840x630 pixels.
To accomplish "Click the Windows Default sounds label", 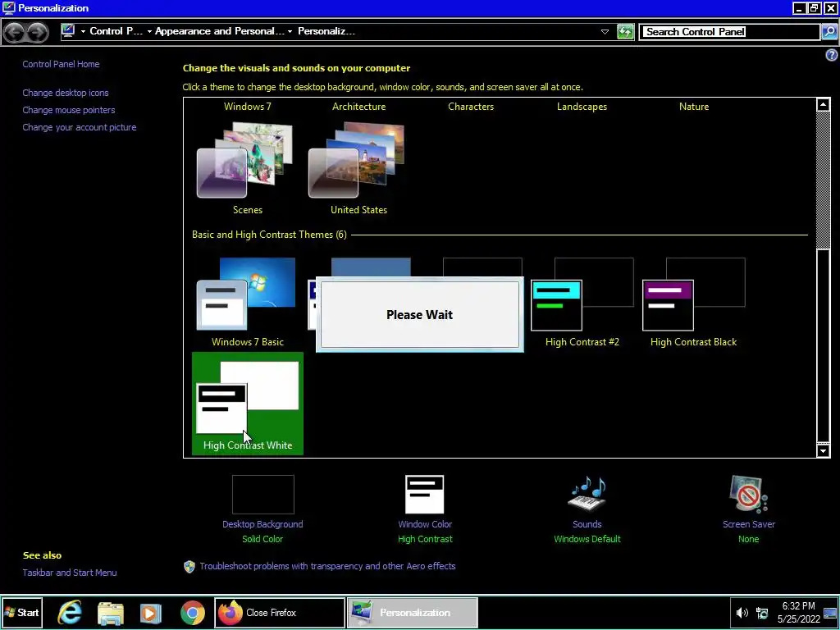I will (587, 539).
